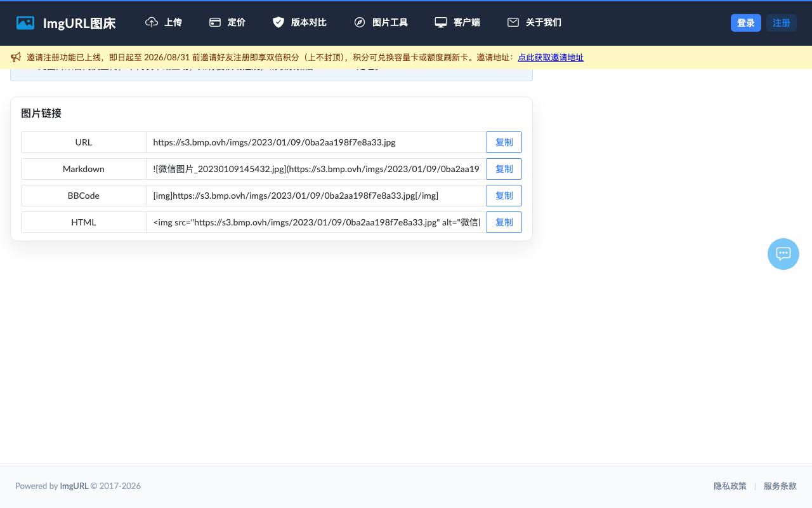Open the 隐私政策 footer link

coord(730,486)
